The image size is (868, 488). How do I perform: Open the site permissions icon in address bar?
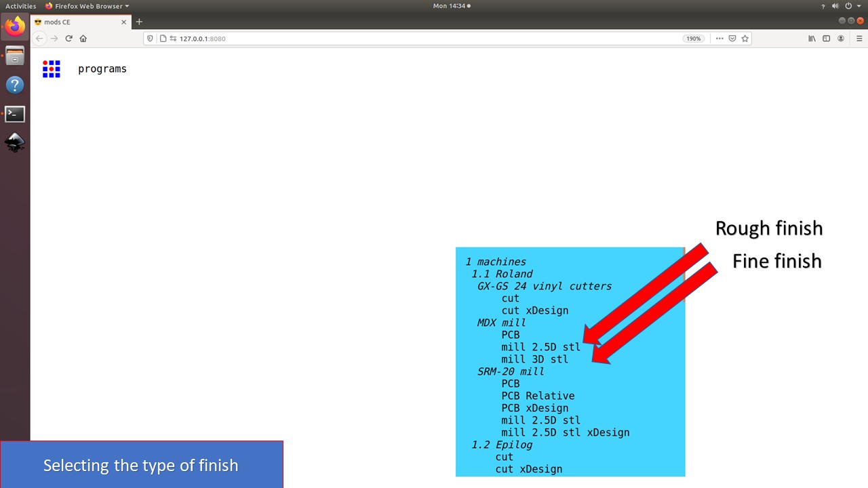pyautogui.click(x=173, y=39)
